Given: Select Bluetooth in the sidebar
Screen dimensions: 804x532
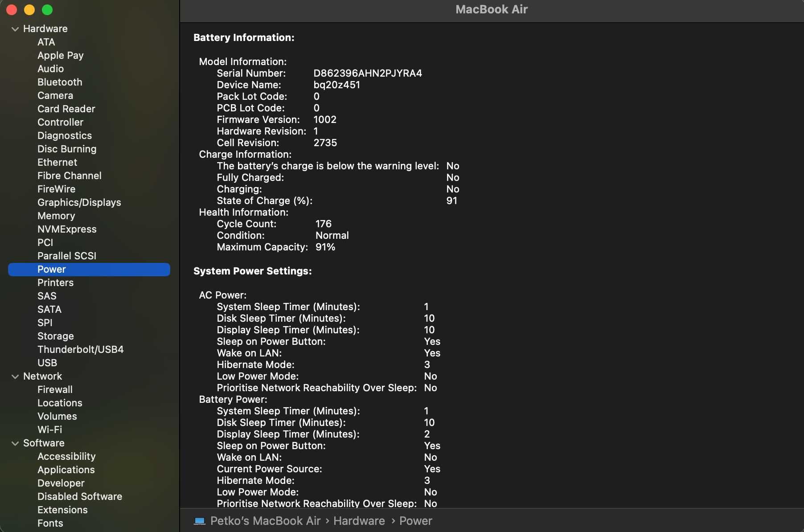Looking at the screenshot, I should (x=60, y=82).
